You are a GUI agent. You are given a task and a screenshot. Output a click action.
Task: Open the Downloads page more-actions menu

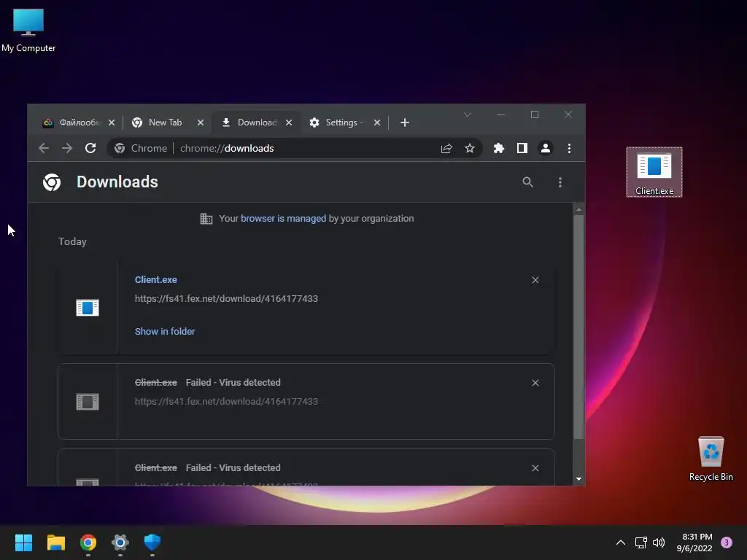point(560,182)
